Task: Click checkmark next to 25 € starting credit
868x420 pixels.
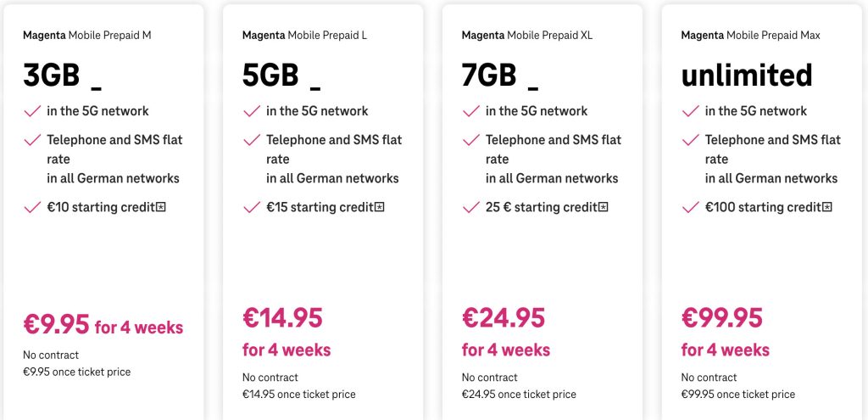Action: (471, 207)
